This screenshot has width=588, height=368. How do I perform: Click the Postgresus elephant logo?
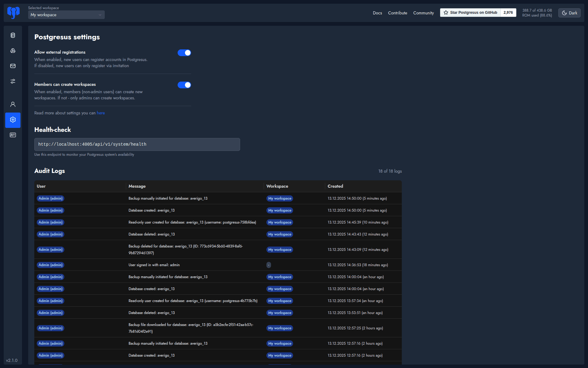tap(13, 13)
